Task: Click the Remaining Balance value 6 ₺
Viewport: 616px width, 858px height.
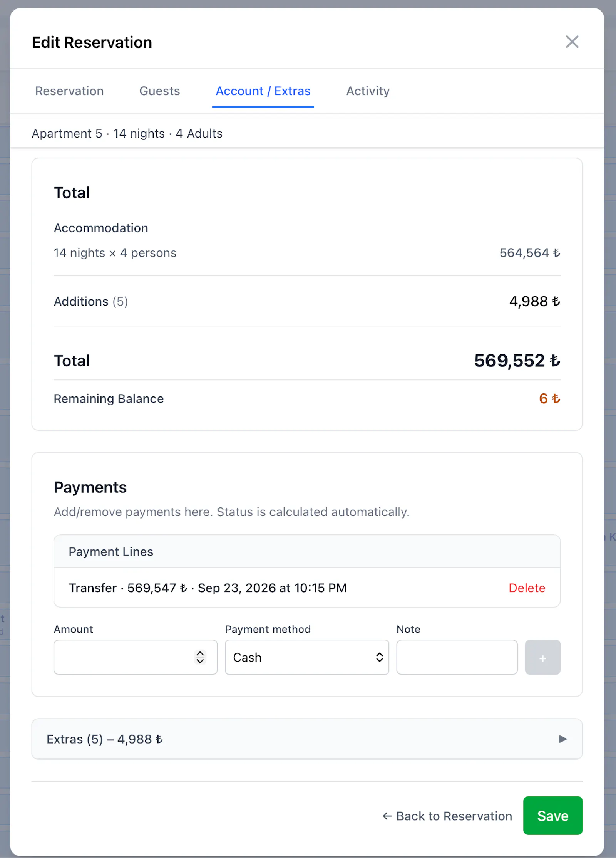Action: tap(550, 399)
